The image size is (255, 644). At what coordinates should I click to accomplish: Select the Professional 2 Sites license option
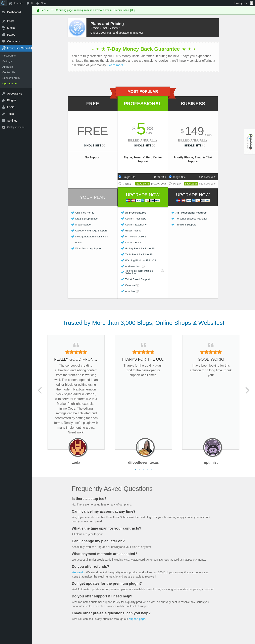pos(120,183)
